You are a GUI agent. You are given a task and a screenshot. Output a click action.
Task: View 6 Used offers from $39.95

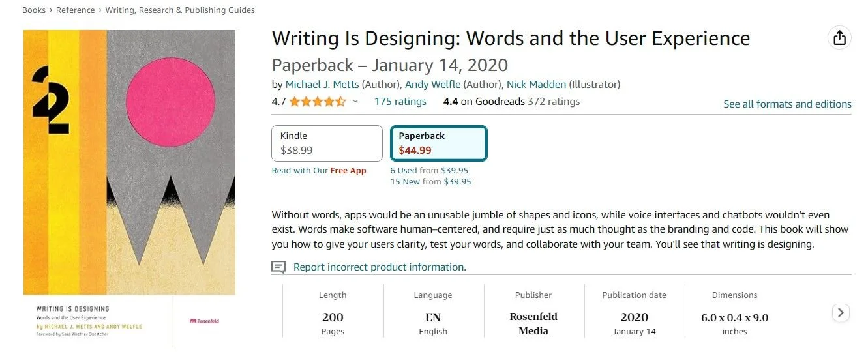(429, 171)
